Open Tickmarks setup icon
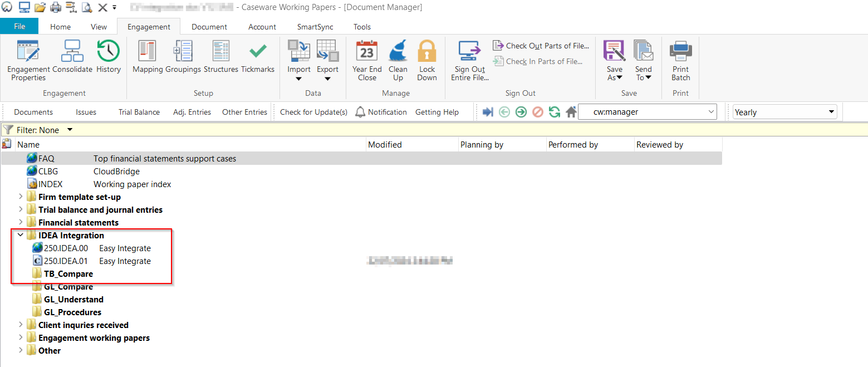This screenshot has width=868, height=367. click(x=257, y=52)
